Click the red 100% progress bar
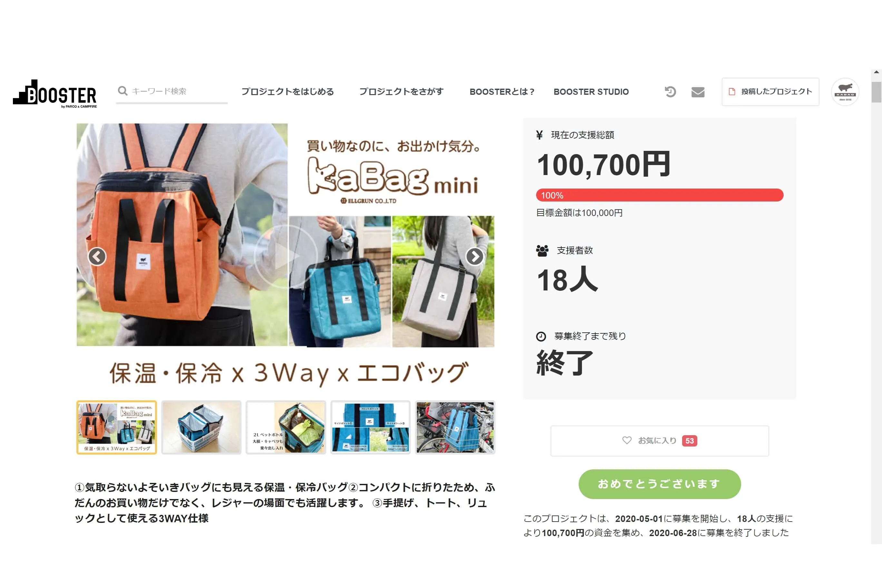The image size is (882, 588). pos(660,195)
